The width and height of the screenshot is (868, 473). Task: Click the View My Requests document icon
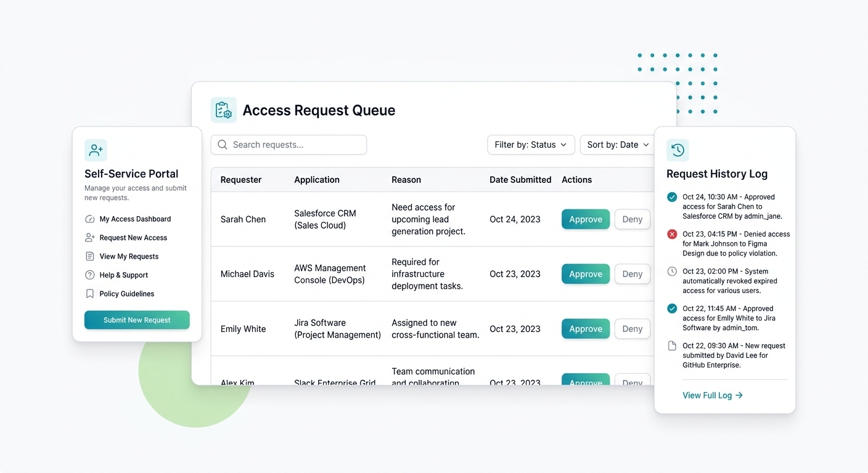89,256
